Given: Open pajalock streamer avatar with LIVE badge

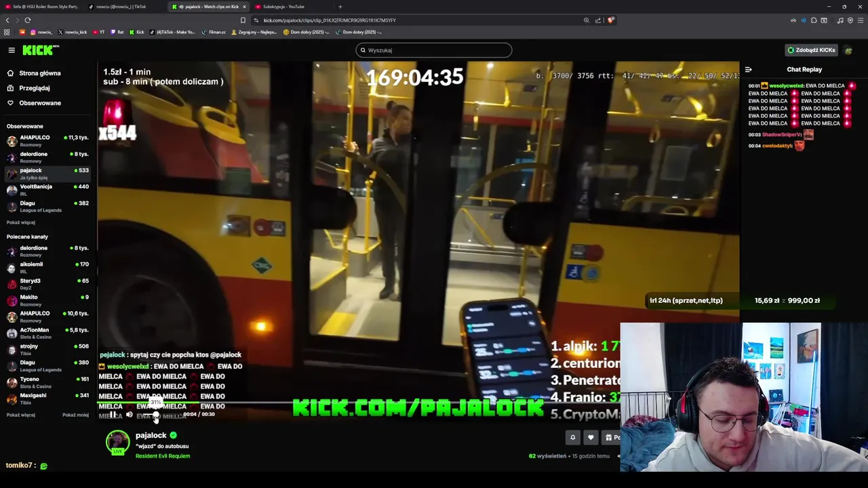Looking at the screenshot, I should [117, 442].
